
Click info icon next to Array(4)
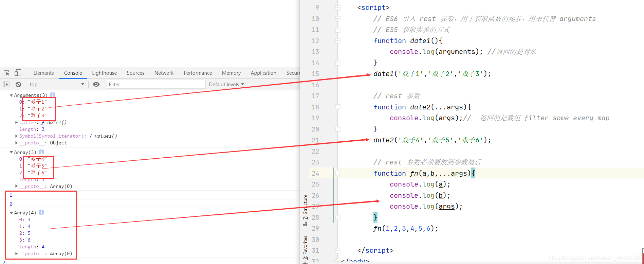pyautogui.click(x=41, y=212)
